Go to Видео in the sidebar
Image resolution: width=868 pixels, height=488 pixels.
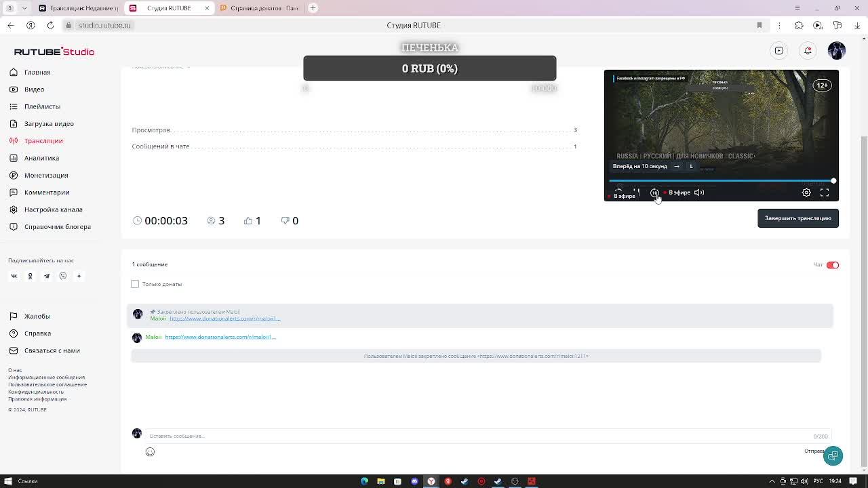27,89
